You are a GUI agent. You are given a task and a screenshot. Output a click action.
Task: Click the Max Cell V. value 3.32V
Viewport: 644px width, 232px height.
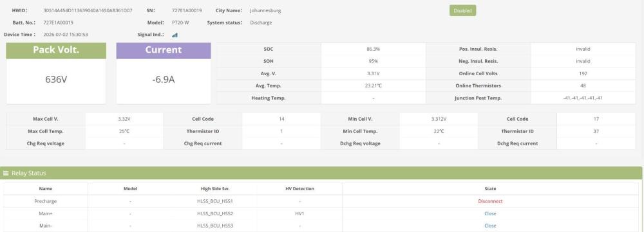(124, 119)
